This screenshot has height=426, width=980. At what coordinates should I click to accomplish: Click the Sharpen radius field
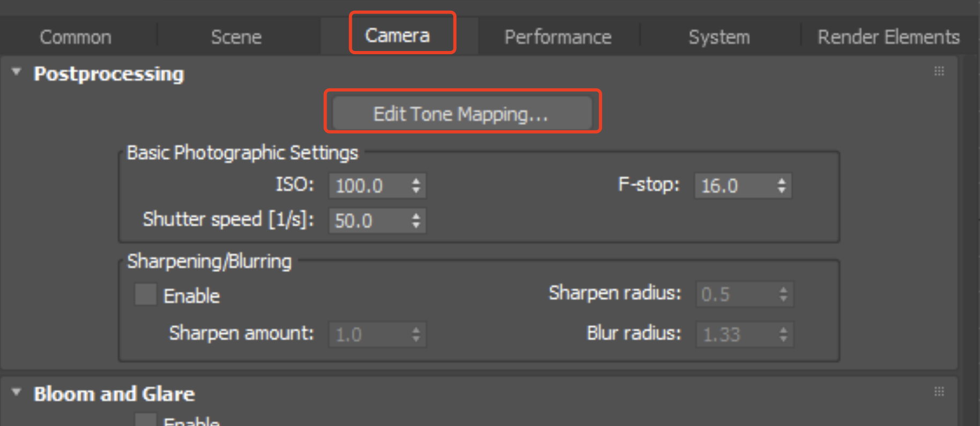tap(736, 294)
